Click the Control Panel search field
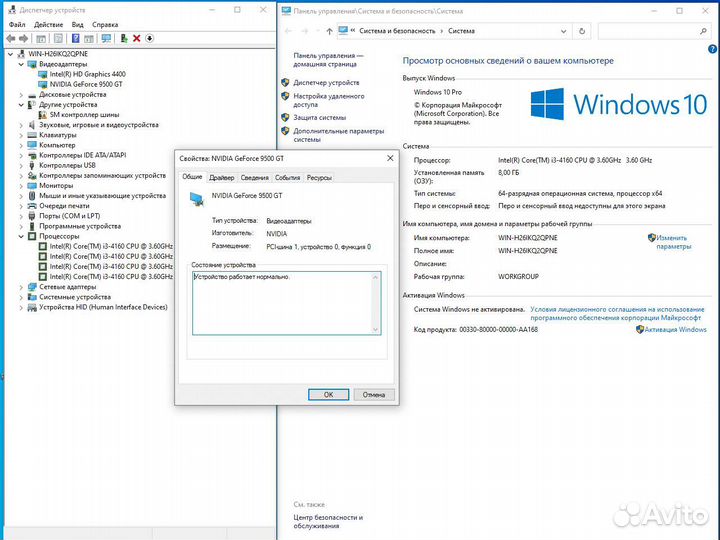Screen dimensions: 720x540 click(x=650, y=31)
